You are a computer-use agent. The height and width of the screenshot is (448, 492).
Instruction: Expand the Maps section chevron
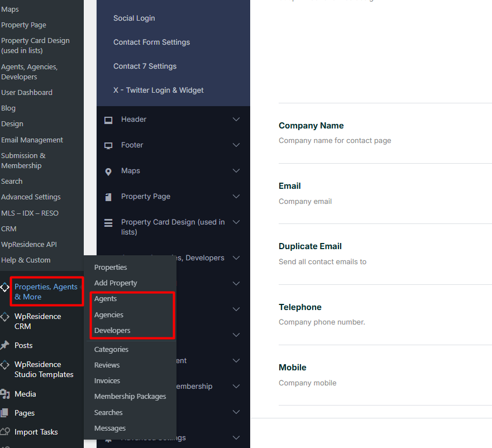(236, 171)
